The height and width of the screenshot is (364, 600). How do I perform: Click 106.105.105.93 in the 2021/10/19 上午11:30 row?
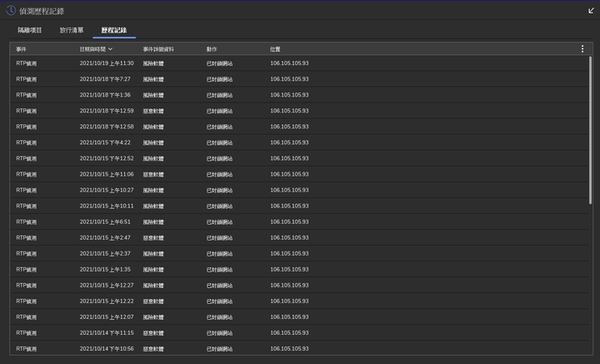(289, 63)
